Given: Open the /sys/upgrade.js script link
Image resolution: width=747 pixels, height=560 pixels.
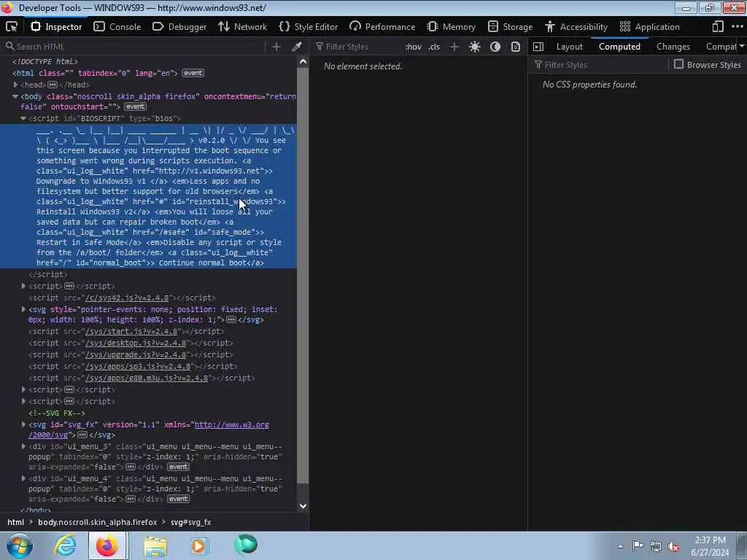Looking at the screenshot, I should (x=135, y=355).
